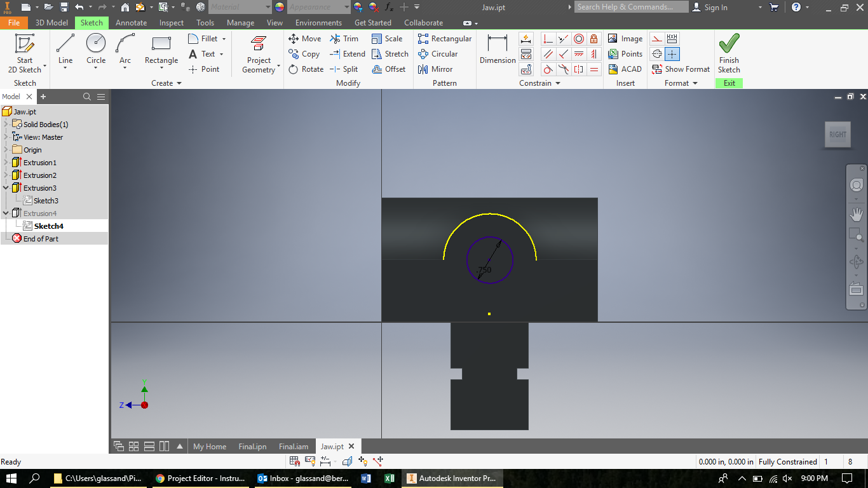Switch to the Final.iam document tab
The width and height of the screenshot is (868, 488).
[x=294, y=447]
